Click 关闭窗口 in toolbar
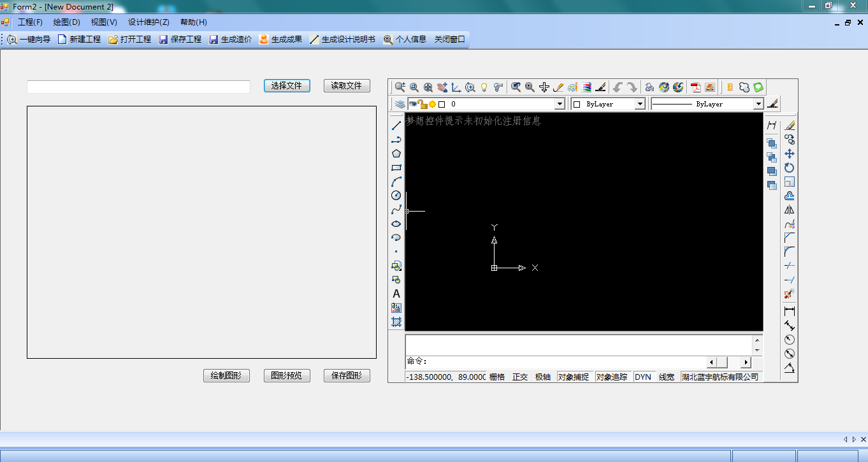Image resolution: width=868 pixels, height=462 pixels. [450, 40]
